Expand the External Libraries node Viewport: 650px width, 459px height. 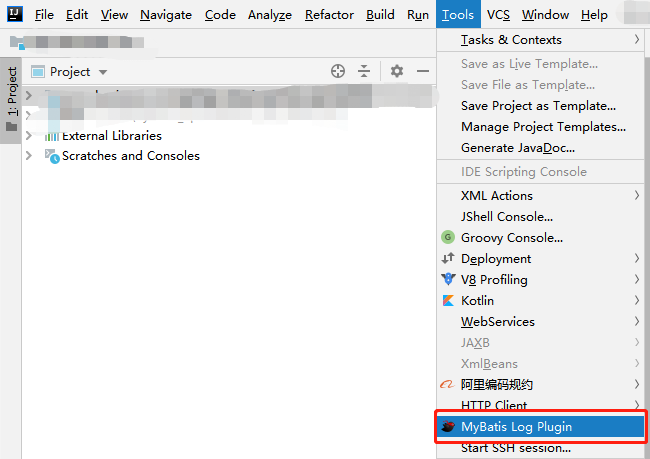pyautogui.click(x=29, y=136)
